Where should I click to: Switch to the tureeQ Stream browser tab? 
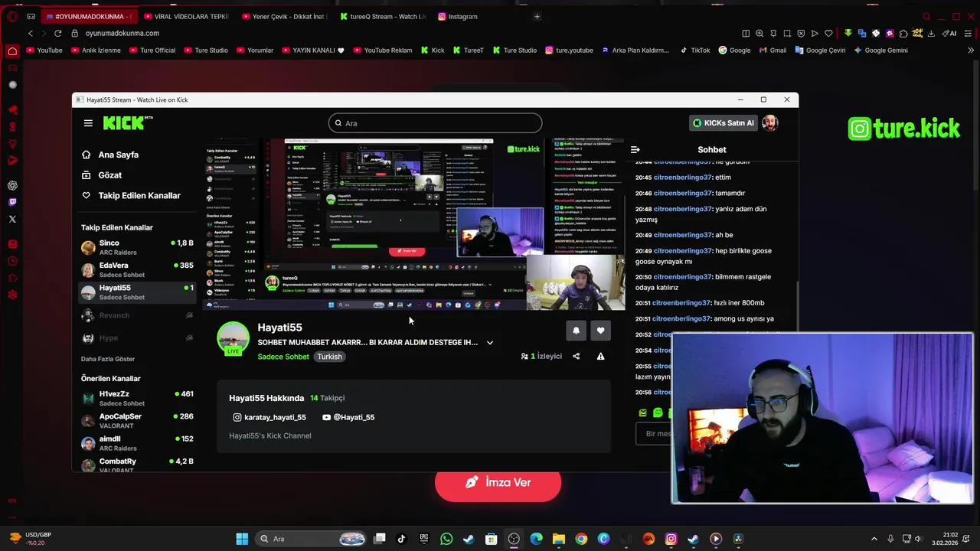(383, 16)
